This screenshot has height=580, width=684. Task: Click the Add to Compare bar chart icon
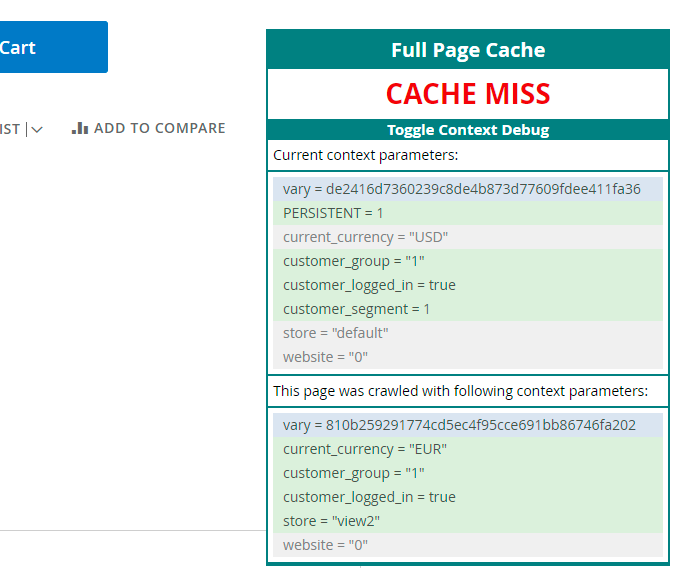coord(80,128)
